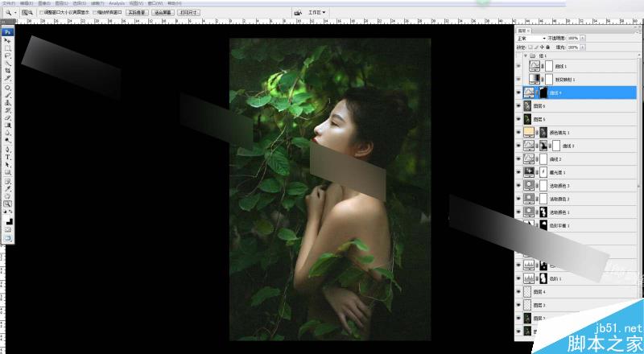
Task: Select the 曲线 4 layer mask thumbnail
Action: coord(543,93)
